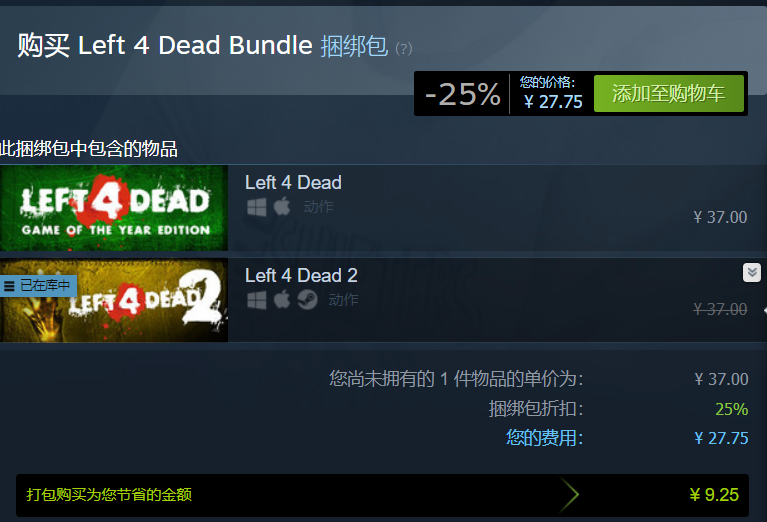
Task: Open the Left 4 Dead title link
Action: 293,182
